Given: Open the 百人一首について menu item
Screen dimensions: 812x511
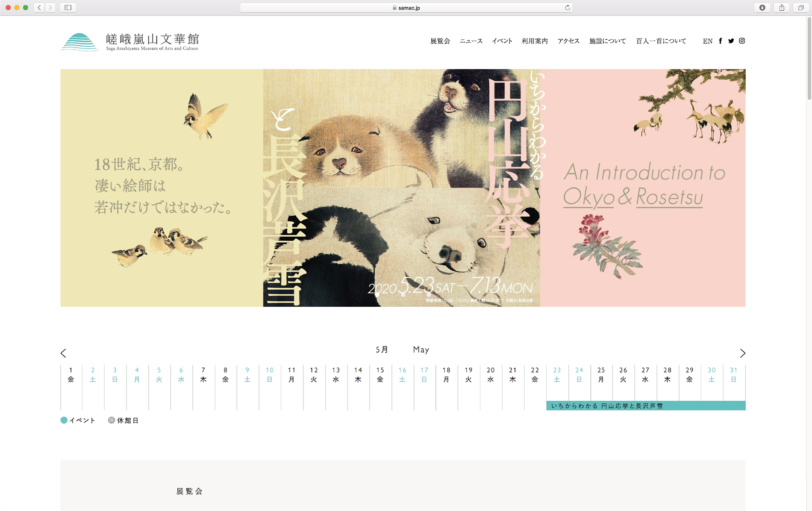Looking at the screenshot, I should pyautogui.click(x=661, y=41).
